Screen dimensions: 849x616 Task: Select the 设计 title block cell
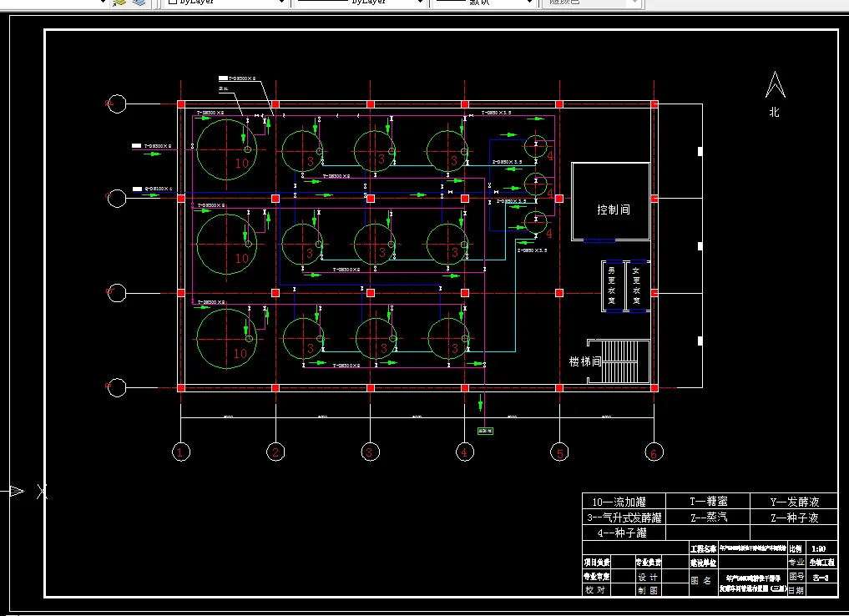click(648, 577)
